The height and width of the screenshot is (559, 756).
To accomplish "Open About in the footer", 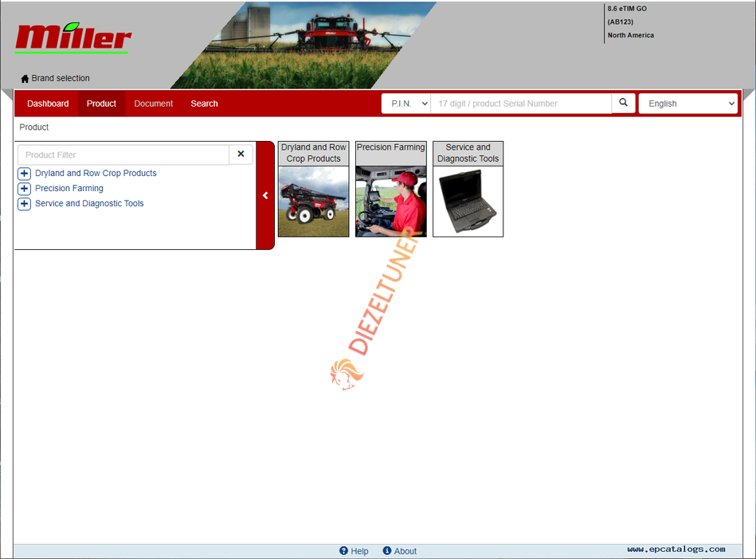I will pyautogui.click(x=400, y=551).
